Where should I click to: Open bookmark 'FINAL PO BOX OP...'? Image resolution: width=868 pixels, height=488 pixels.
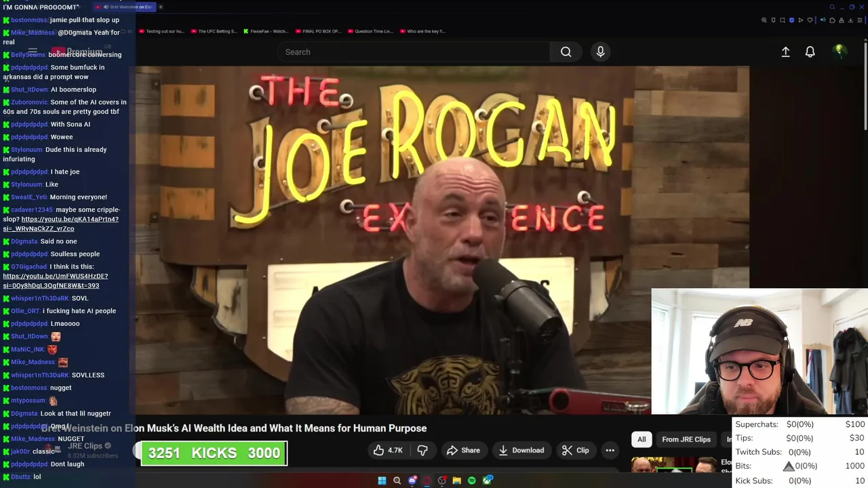(x=318, y=31)
